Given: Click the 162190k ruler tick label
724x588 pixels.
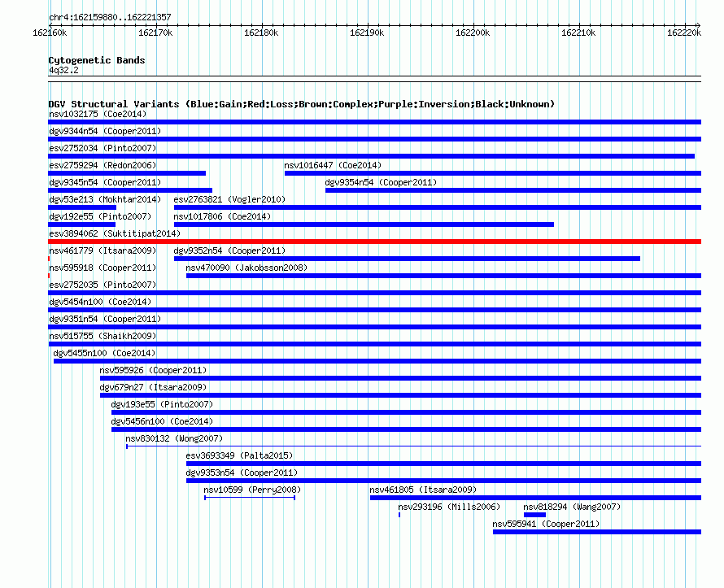Looking at the screenshot, I should 367,33.
